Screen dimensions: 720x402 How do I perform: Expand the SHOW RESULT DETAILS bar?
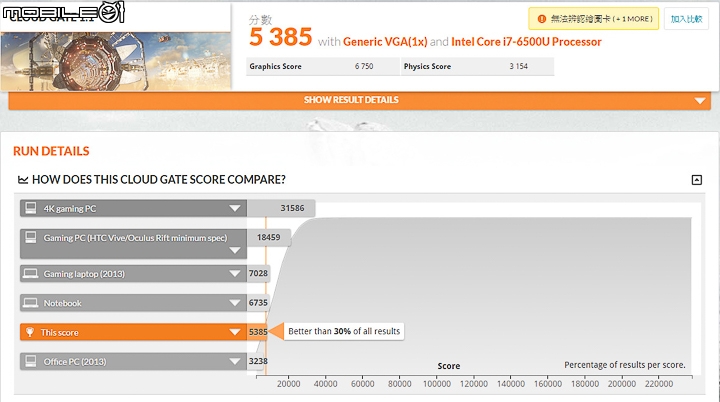click(x=360, y=100)
